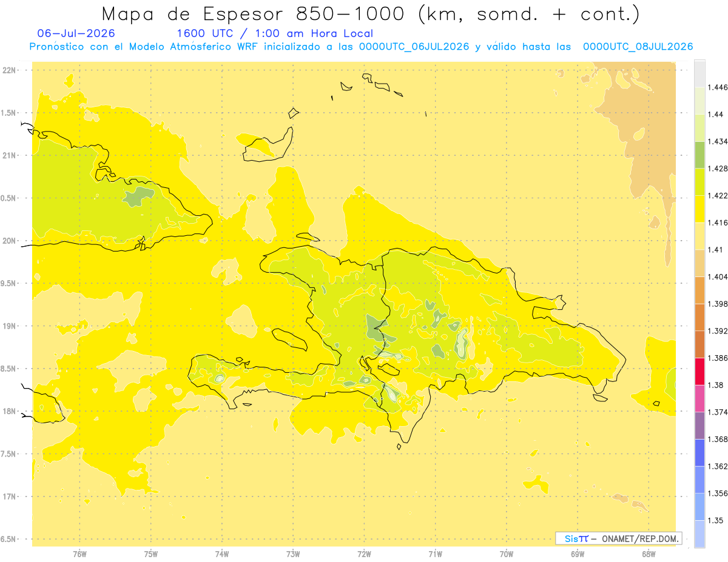Screen dimensions: 728x562
Task: Click the '75W' longitude label
Action: [151, 554]
